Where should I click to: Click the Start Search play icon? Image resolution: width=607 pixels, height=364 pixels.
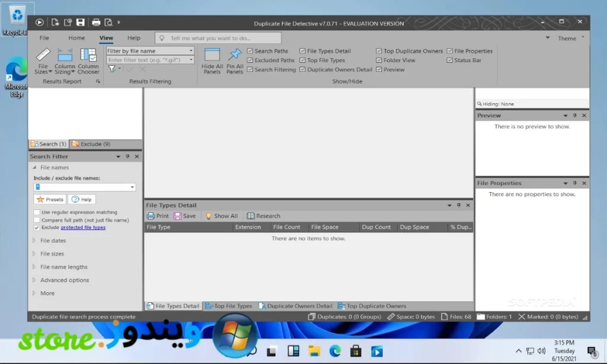(x=39, y=23)
